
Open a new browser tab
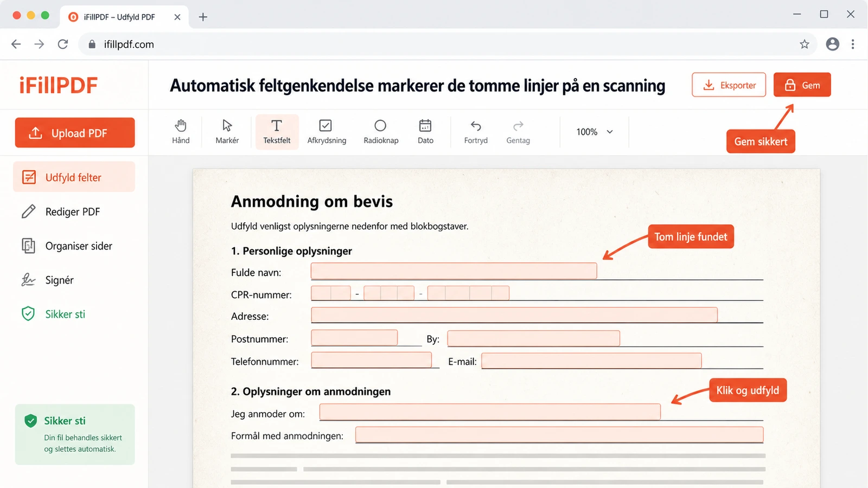coord(203,17)
